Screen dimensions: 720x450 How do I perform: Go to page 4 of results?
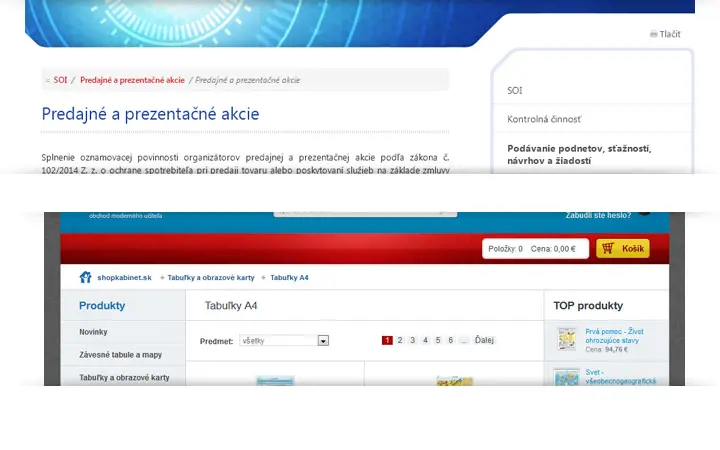[x=425, y=340]
